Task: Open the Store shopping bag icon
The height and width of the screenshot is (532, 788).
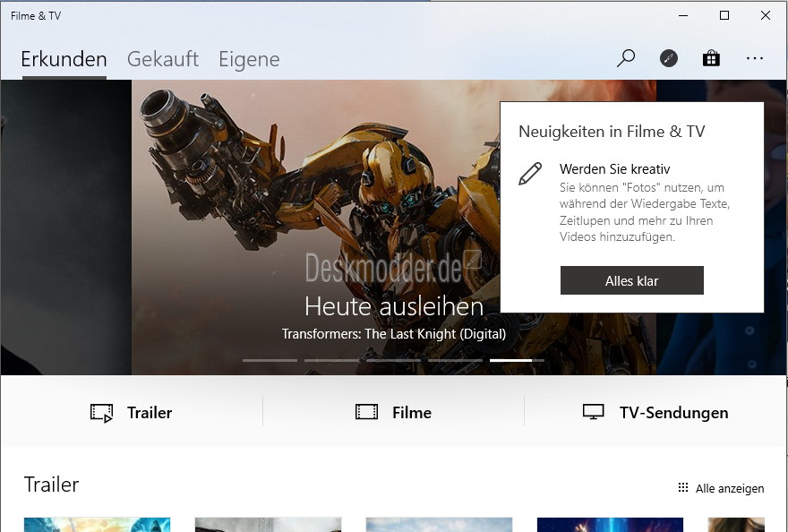Action: pyautogui.click(x=711, y=58)
